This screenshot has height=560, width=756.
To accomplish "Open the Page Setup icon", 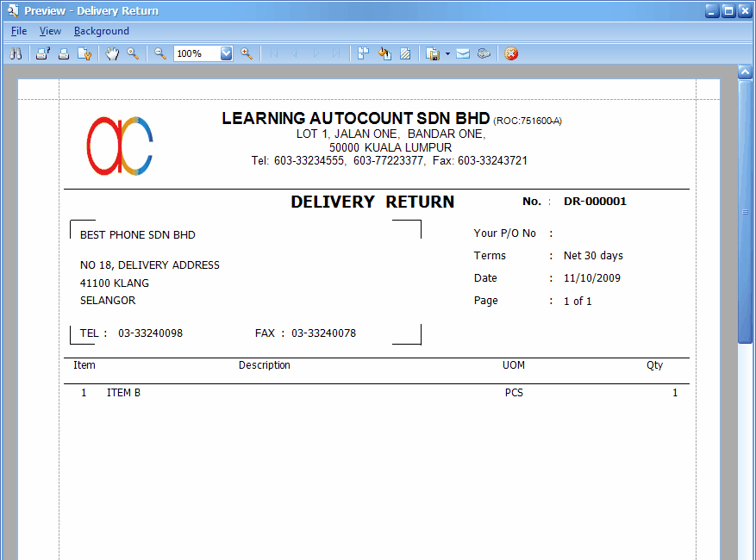I will point(84,53).
